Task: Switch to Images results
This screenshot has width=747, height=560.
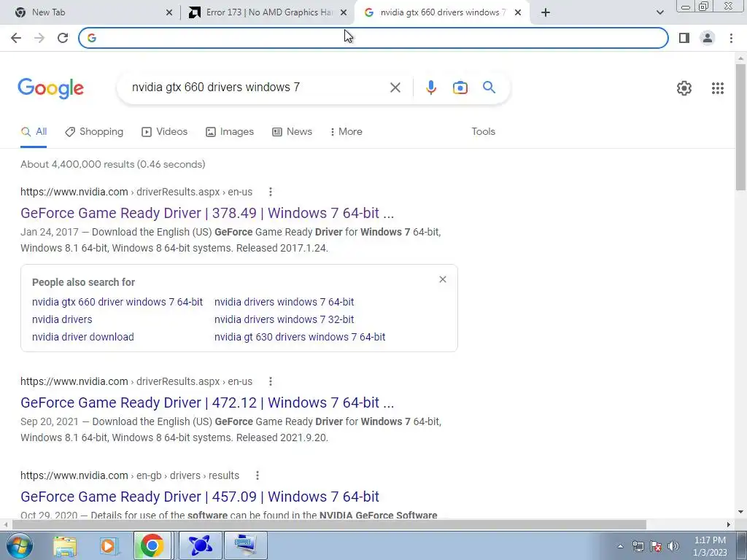Action: [230, 132]
